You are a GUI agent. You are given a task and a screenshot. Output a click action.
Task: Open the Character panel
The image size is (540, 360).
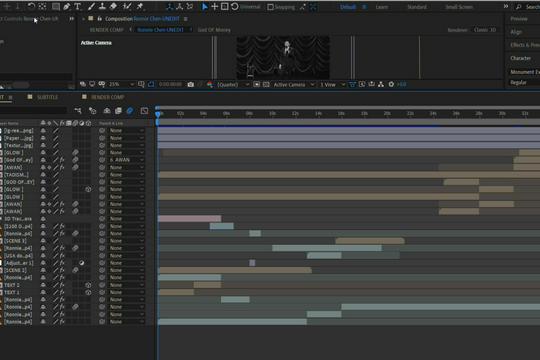pos(520,58)
